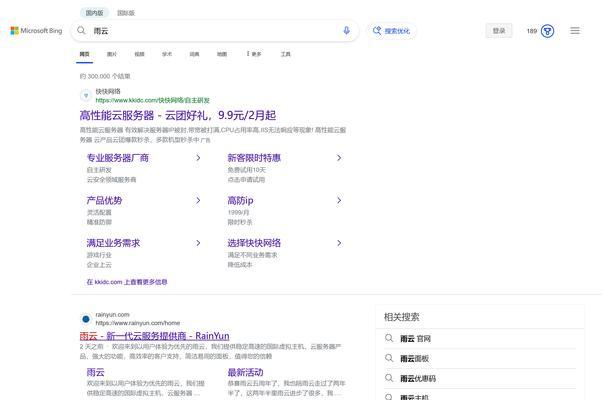Click the 189 rewards points count
606x400 pixels.
point(532,31)
